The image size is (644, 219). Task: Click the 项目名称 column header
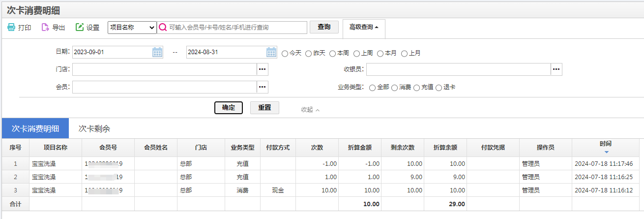(x=56, y=148)
